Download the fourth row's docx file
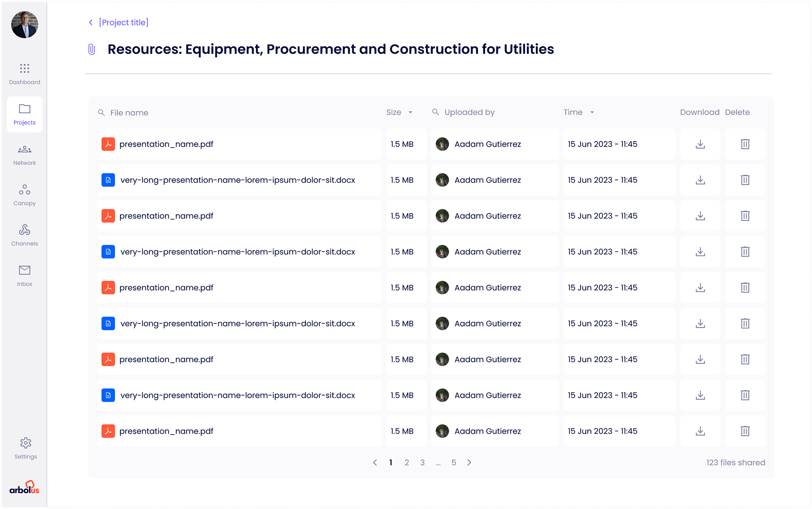812x509 pixels. pyautogui.click(x=700, y=252)
